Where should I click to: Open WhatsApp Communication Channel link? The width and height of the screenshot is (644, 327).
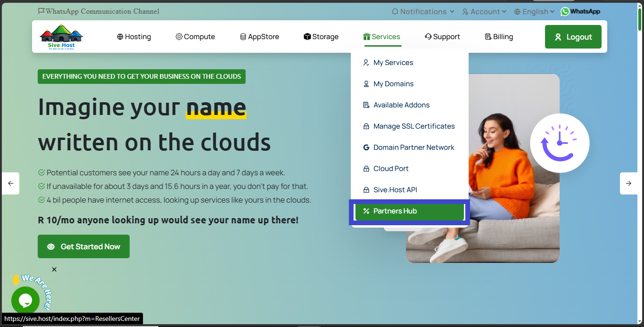click(99, 11)
